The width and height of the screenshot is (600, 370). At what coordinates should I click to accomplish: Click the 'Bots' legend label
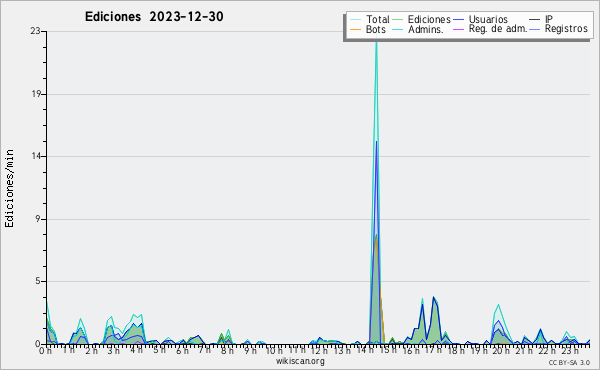(375, 29)
